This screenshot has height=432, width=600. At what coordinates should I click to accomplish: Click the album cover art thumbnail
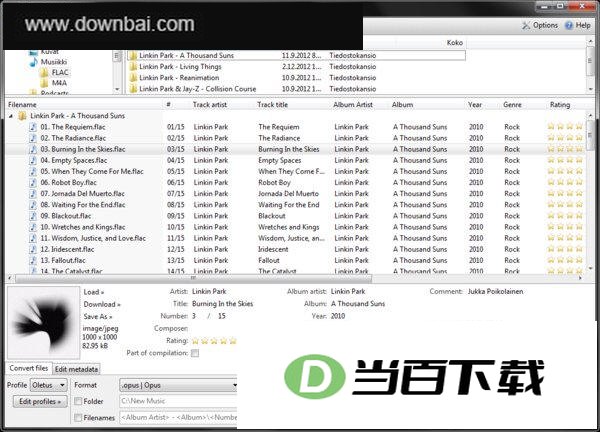[x=43, y=323]
